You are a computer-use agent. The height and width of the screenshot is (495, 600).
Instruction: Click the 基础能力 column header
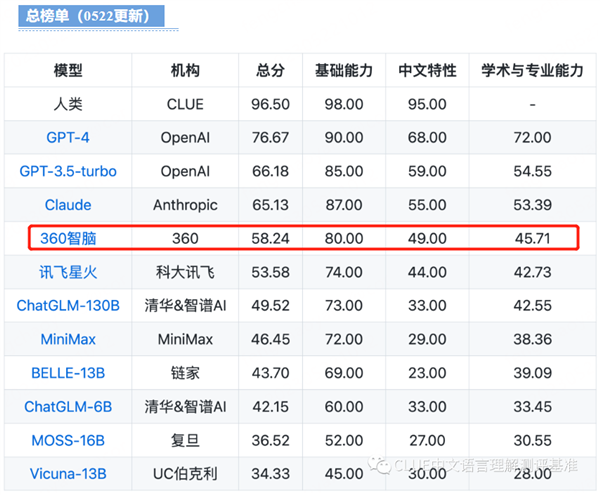coord(343,71)
